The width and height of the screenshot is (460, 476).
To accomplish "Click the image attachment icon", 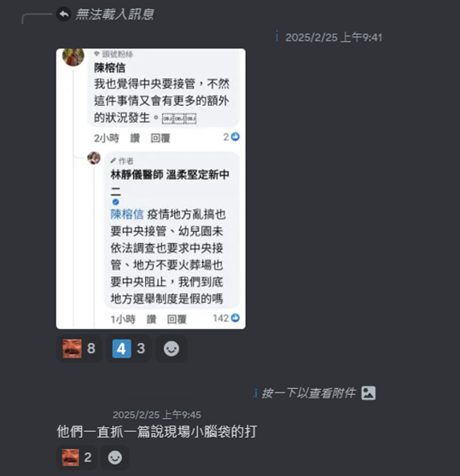I will (x=369, y=393).
